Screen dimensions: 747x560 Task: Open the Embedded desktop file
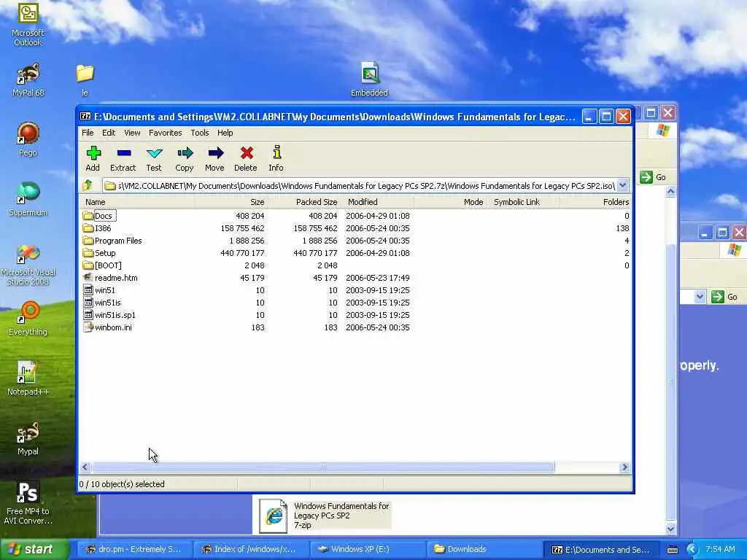point(369,79)
